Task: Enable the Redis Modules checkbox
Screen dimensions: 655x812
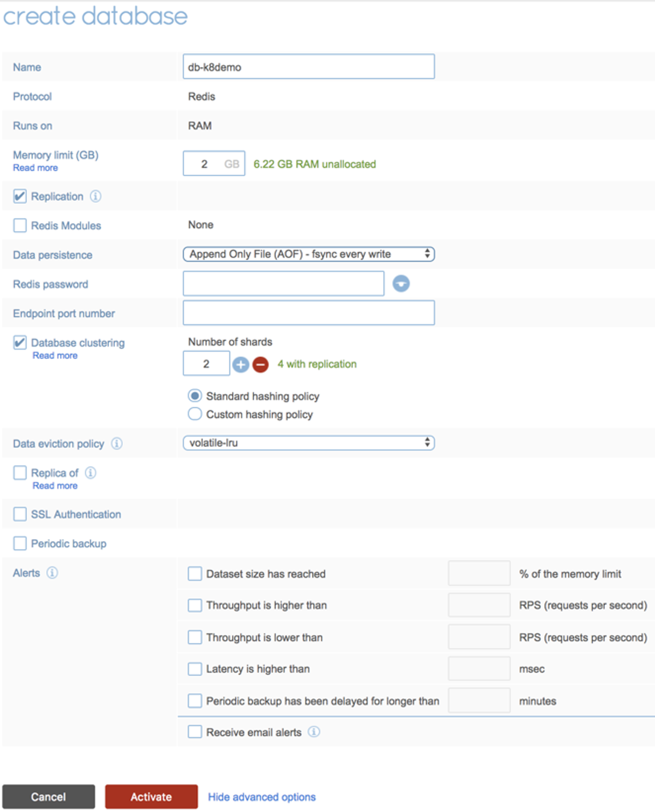Action: pyautogui.click(x=20, y=226)
